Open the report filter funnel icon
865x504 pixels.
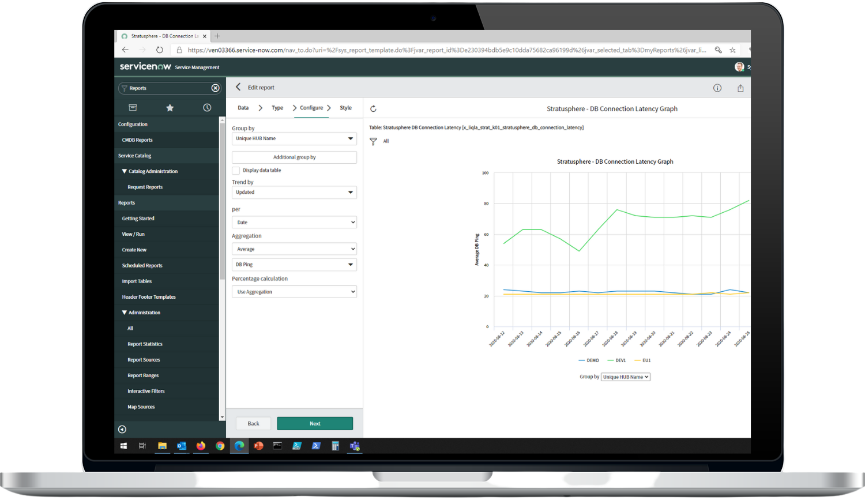(x=373, y=141)
